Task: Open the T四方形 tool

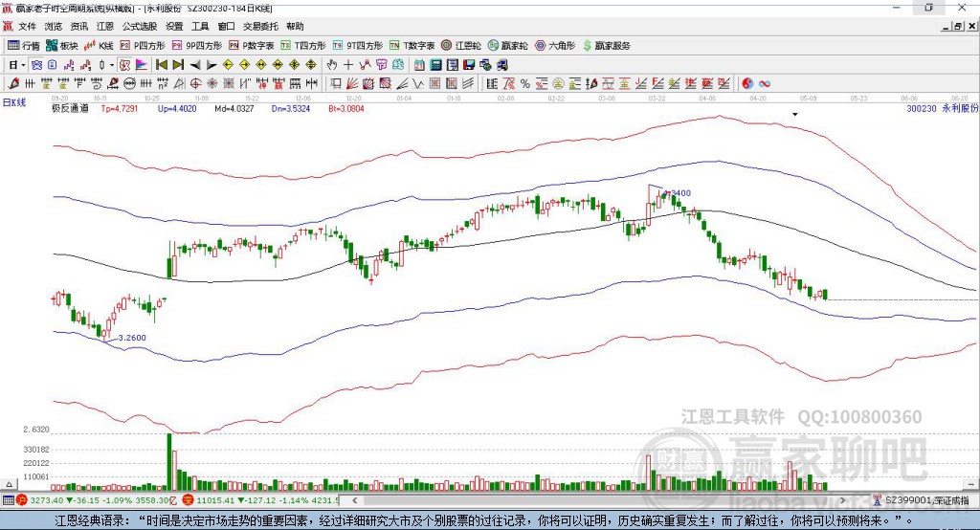Action: click(x=303, y=46)
